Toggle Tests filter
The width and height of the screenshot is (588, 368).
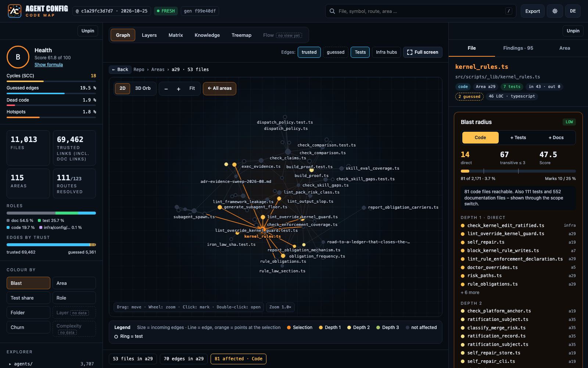click(360, 52)
